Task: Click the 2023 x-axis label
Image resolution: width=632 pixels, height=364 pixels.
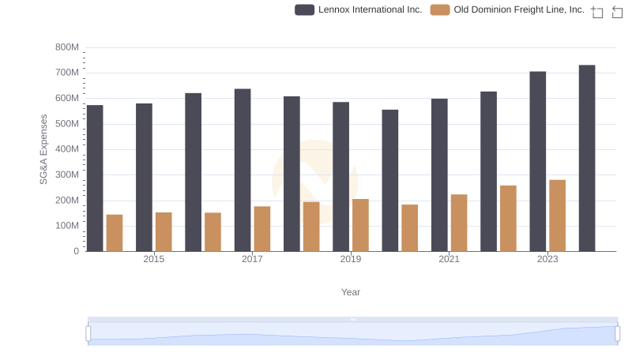Action: [x=547, y=259]
